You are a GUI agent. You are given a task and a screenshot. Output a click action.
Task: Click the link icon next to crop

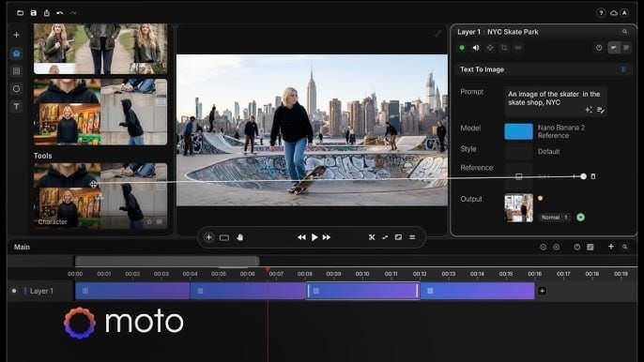pyautogui.click(x=518, y=48)
